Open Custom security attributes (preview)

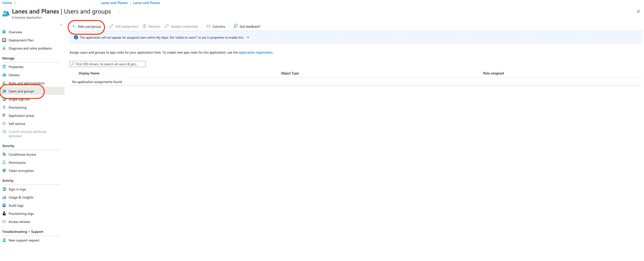coord(28,134)
